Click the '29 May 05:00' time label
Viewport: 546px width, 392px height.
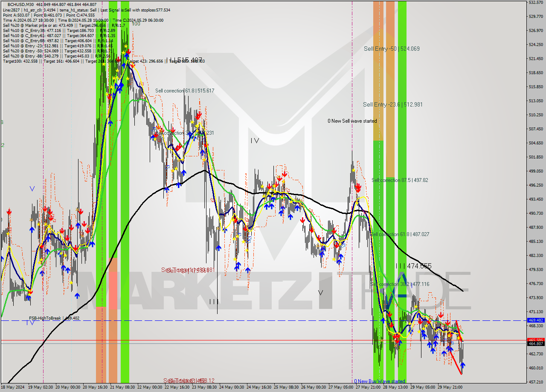[422, 387]
